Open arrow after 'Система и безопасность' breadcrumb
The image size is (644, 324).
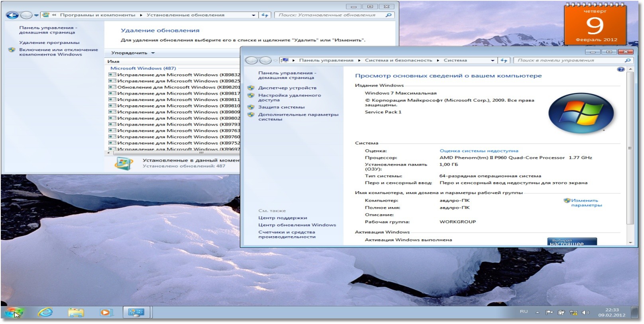point(438,60)
